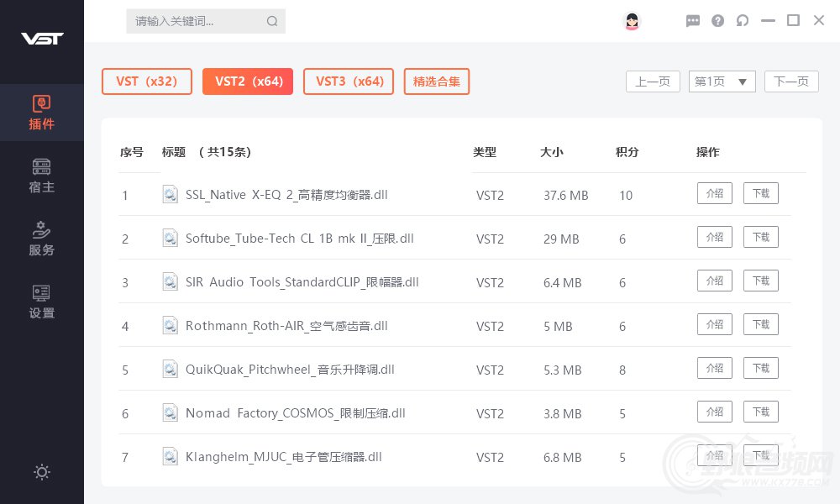The width and height of the screenshot is (840, 504).
Task: Select the SIR Audio Tools_StandardCLIP_限幅器.dll title
Action: (x=302, y=282)
